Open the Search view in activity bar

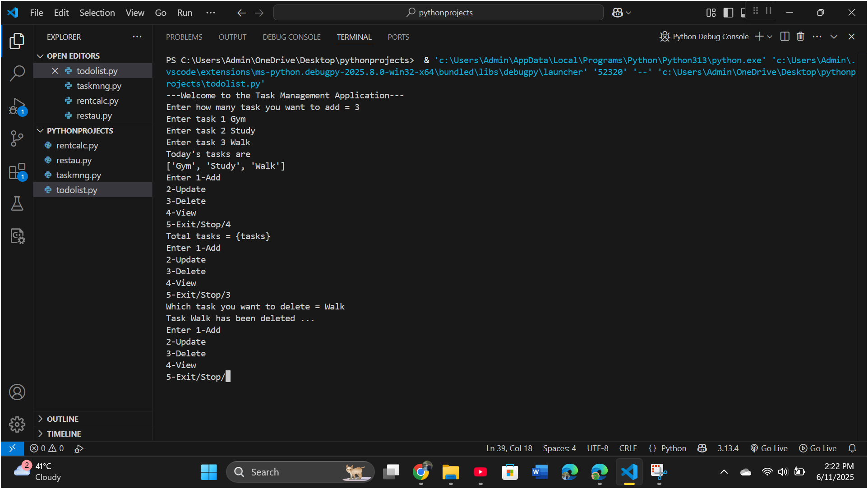(17, 73)
